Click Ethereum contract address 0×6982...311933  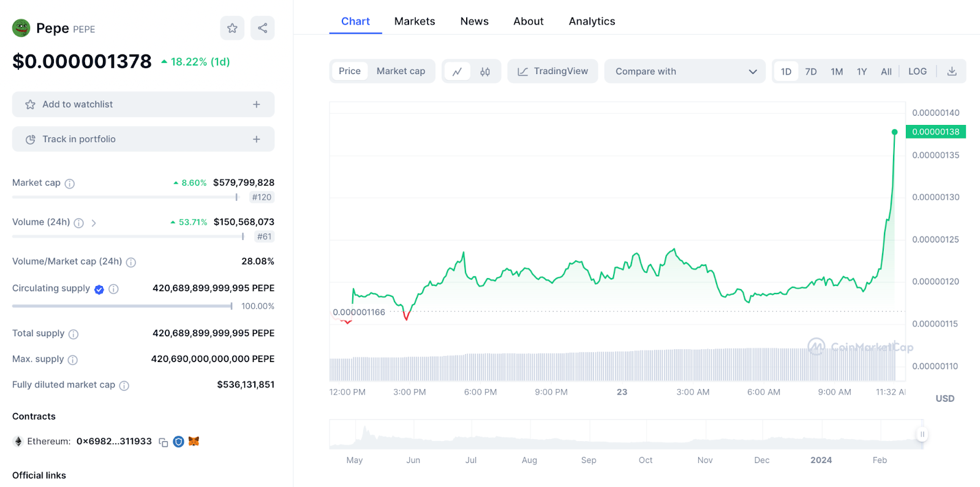[x=114, y=442]
